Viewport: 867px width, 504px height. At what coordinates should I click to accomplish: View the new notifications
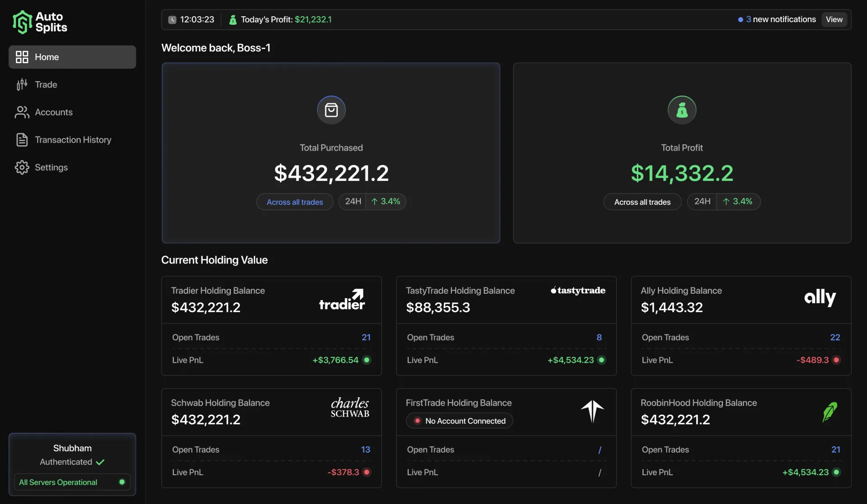(x=834, y=19)
